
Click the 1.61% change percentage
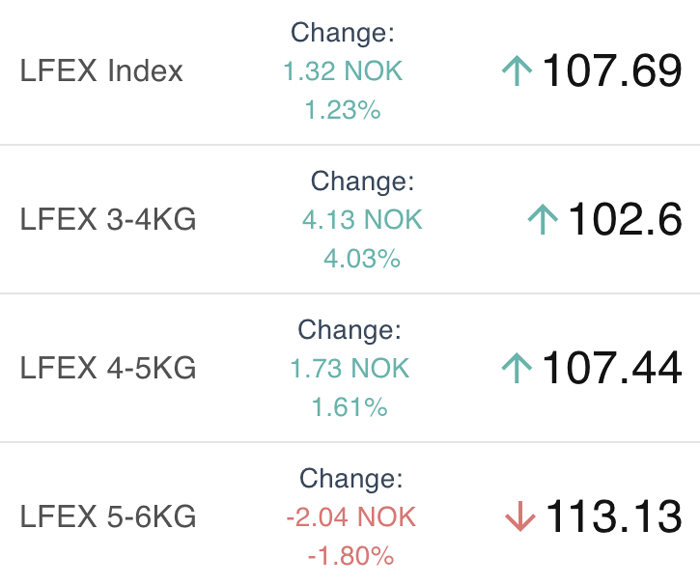point(350,407)
